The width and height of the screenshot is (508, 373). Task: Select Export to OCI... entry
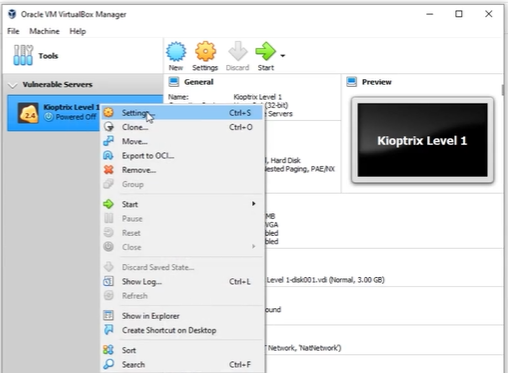click(x=182, y=156)
